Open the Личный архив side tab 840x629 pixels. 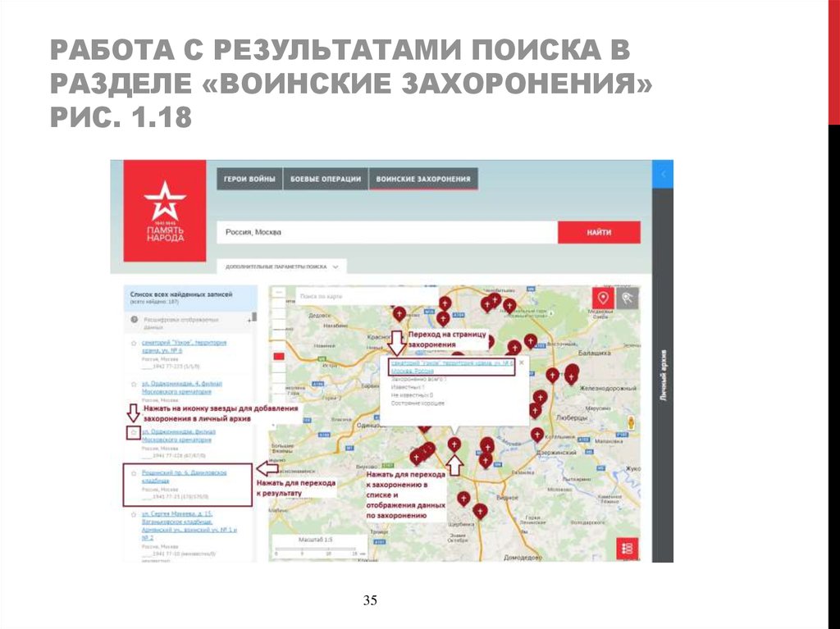pyautogui.click(x=662, y=377)
